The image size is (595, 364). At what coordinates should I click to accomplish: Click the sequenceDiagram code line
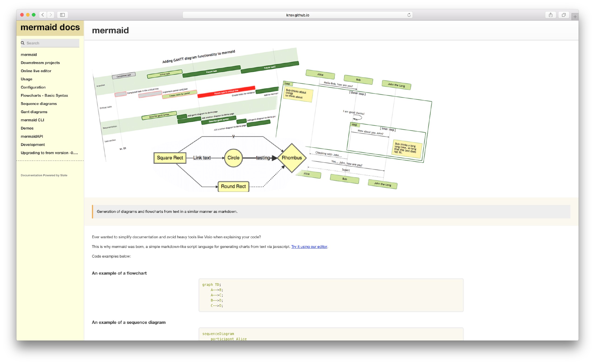coord(218,334)
